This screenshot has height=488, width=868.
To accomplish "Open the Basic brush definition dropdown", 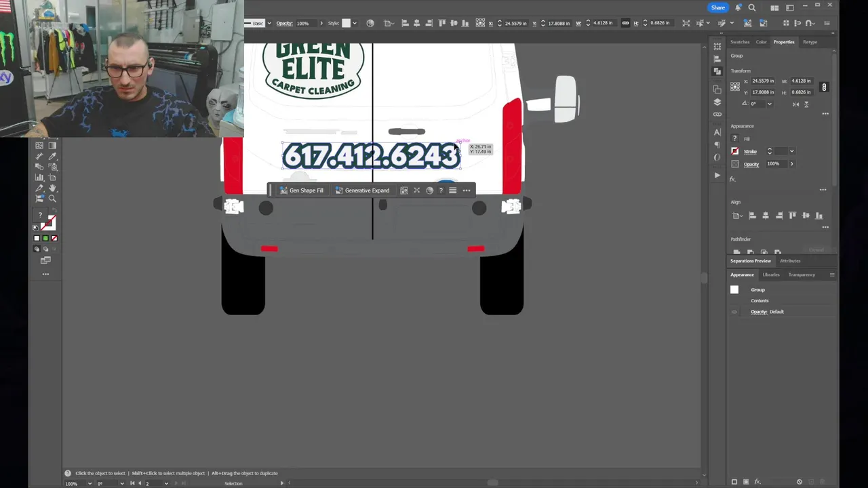I will 269,23.
